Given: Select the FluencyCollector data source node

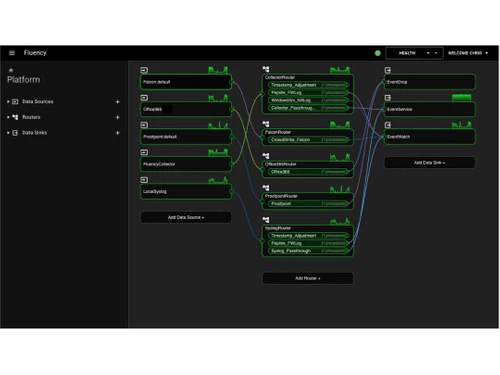Looking at the screenshot, I should pos(186,164).
